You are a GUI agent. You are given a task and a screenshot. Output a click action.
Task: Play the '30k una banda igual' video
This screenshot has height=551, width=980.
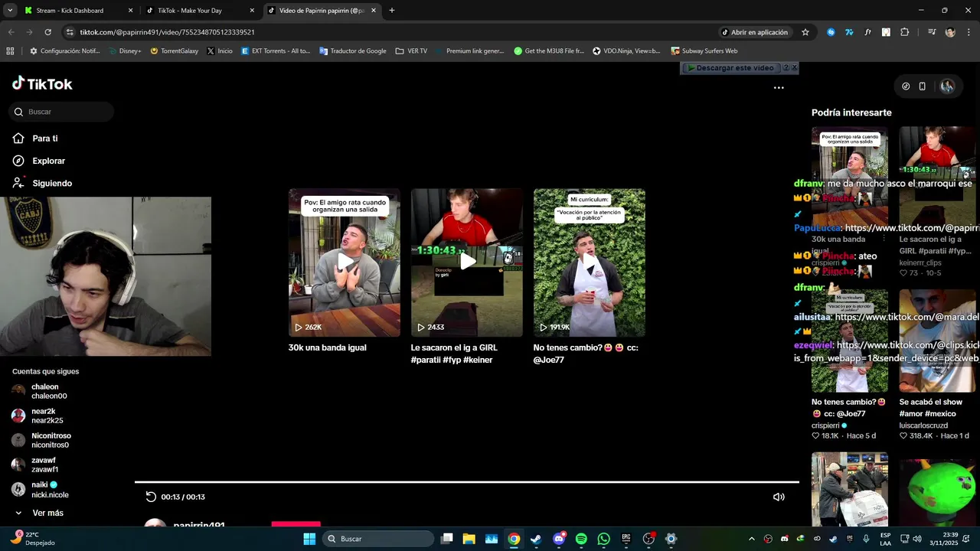[345, 262]
